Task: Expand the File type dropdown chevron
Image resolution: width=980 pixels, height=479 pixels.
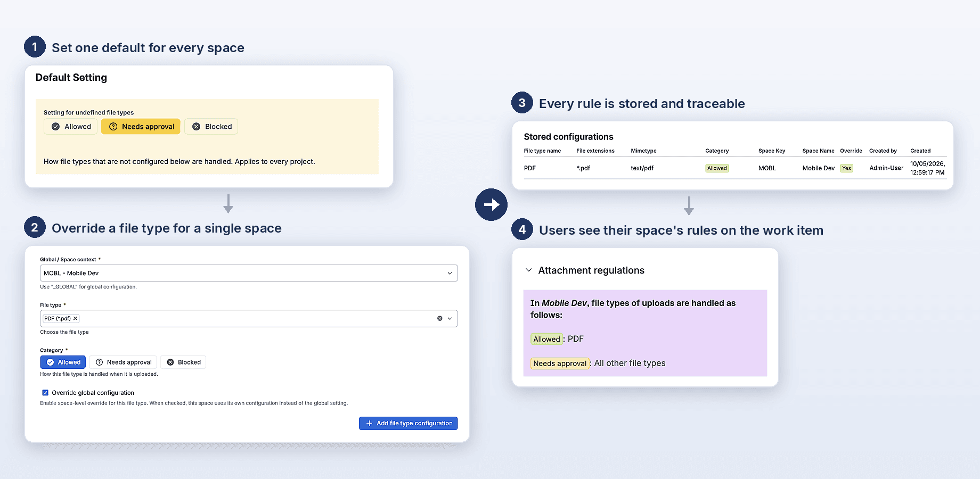Action: [x=450, y=318]
